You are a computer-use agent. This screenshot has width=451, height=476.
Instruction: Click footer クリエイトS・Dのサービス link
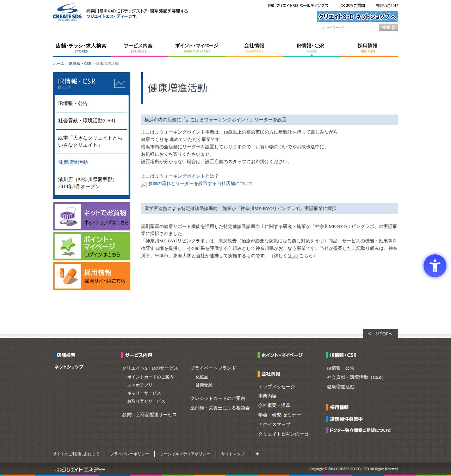pos(150,368)
